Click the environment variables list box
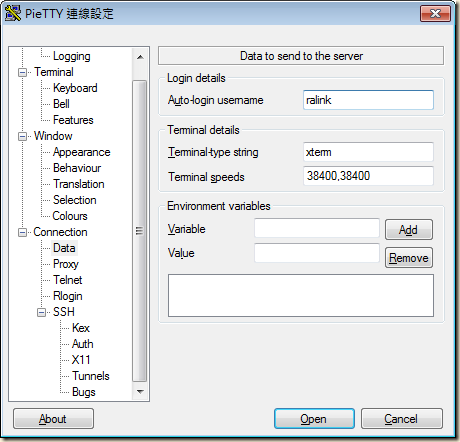This screenshot has width=460, height=442. pos(301,295)
